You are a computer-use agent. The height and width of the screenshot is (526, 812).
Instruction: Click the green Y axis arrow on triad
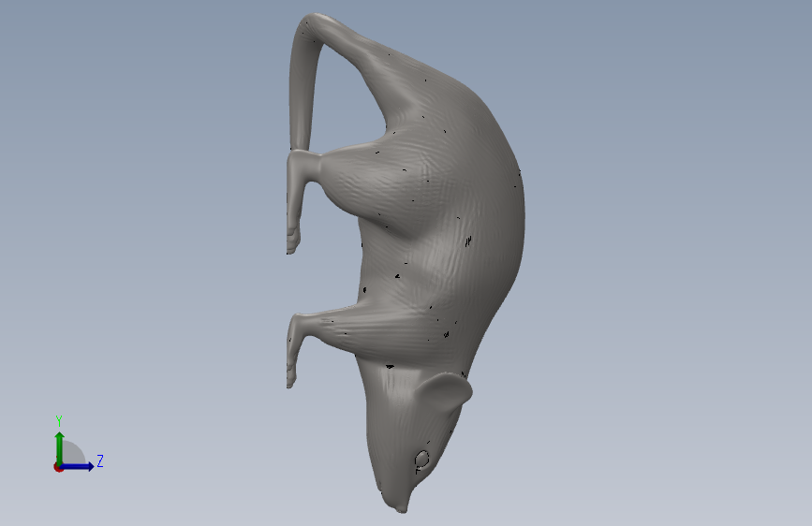[x=60, y=447]
